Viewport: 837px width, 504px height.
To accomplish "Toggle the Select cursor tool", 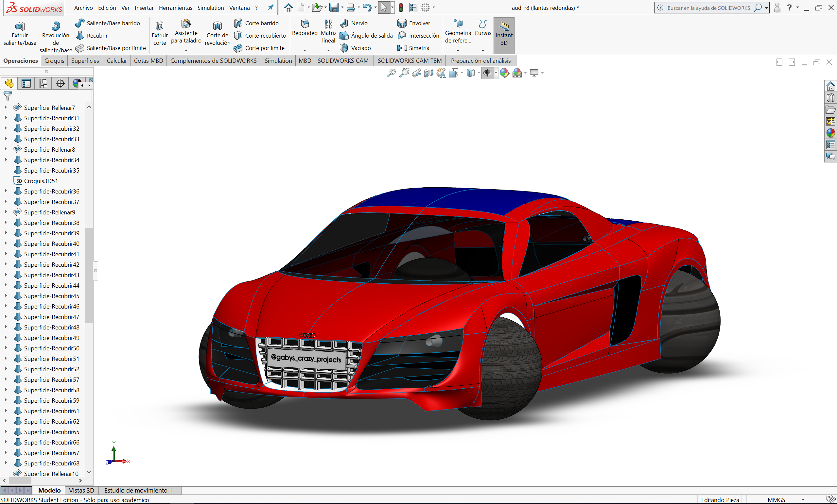I will tap(384, 8).
